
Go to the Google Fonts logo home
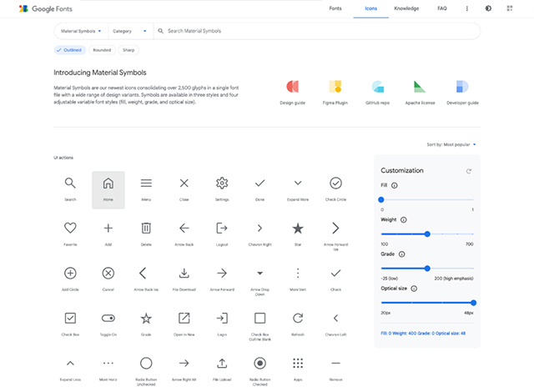pyautogui.click(x=46, y=9)
